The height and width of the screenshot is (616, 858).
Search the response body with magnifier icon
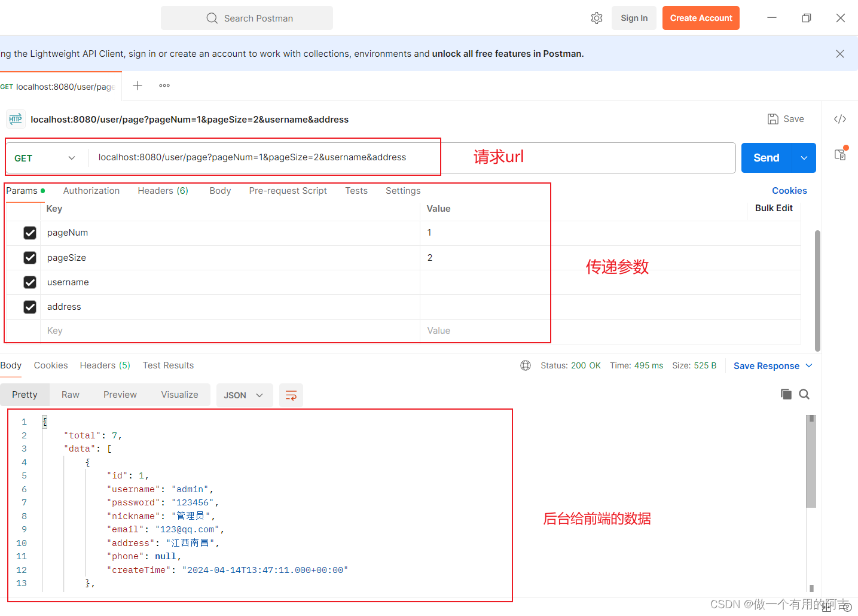click(x=804, y=394)
